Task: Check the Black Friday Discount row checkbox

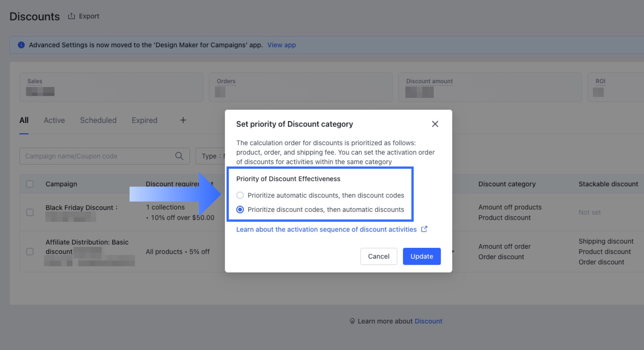Action: coord(30,213)
